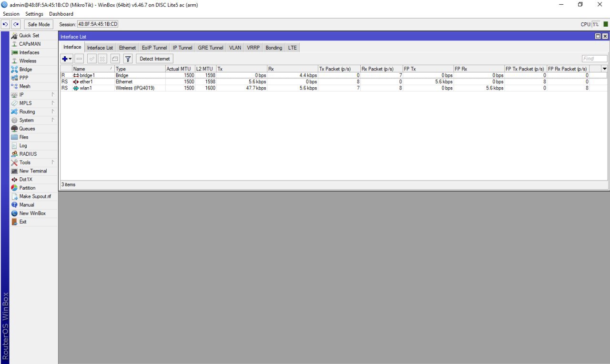Expand the System submenu
This screenshot has width=610, height=364.
pos(33,120)
